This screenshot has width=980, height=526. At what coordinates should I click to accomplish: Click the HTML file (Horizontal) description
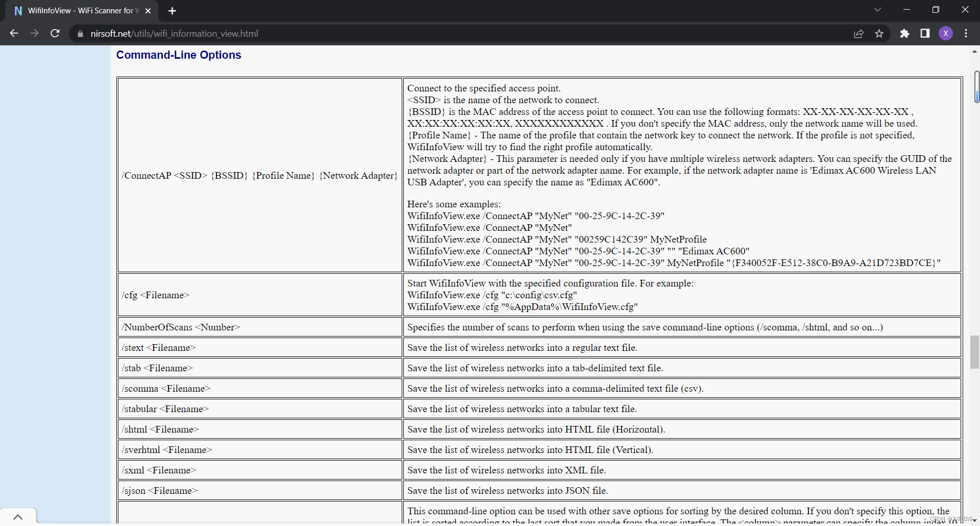[536, 429]
